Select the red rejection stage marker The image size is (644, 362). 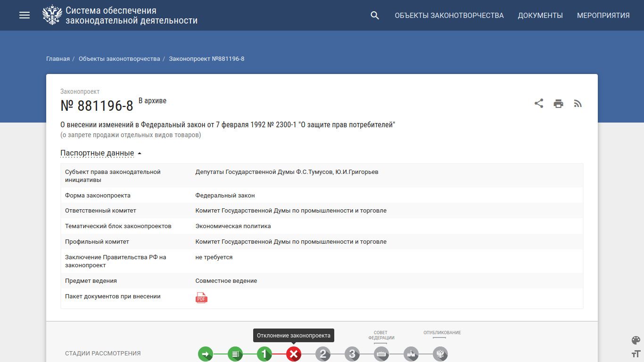click(293, 354)
